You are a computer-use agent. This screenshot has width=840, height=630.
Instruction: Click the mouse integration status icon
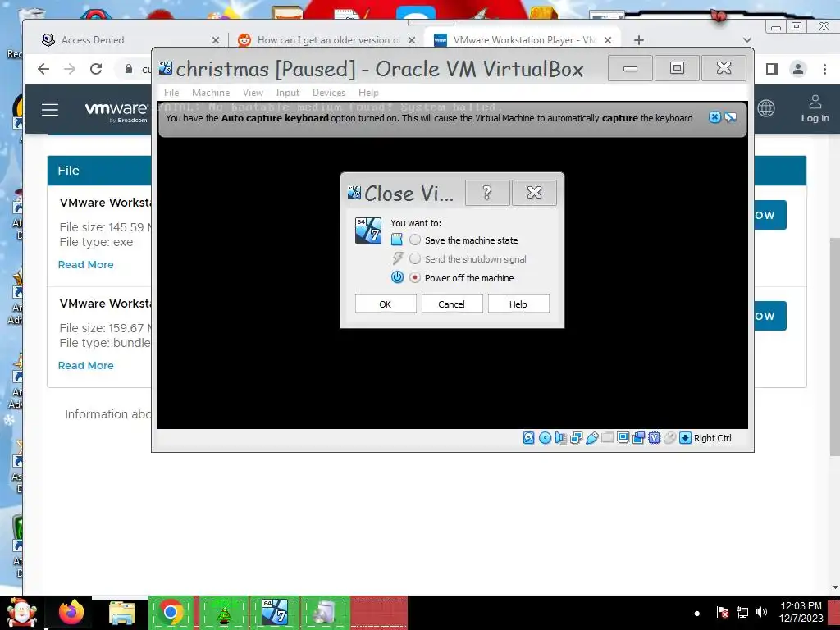click(x=669, y=438)
